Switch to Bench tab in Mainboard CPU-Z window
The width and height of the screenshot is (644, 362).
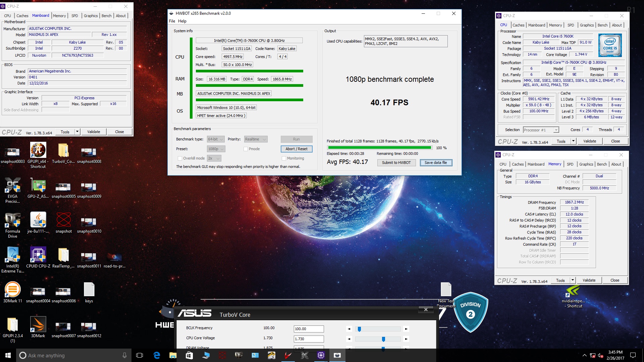coord(107,16)
